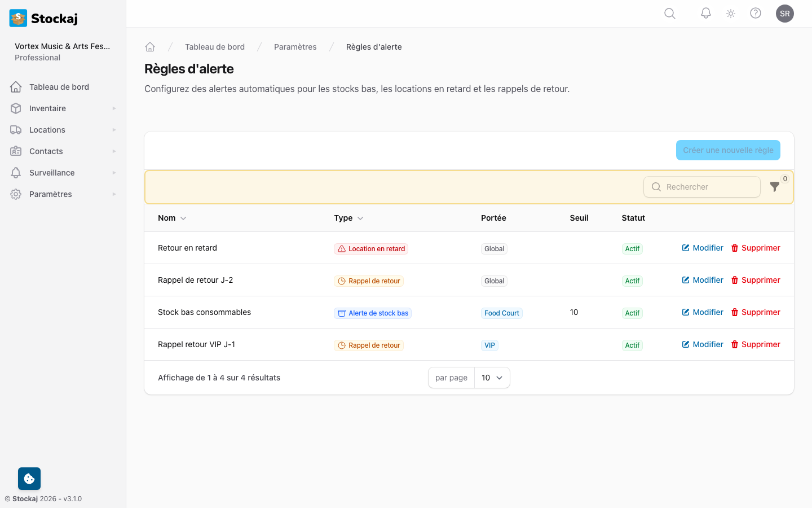
Task: Toggle the light theme sun icon
Action: tap(730, 13)
